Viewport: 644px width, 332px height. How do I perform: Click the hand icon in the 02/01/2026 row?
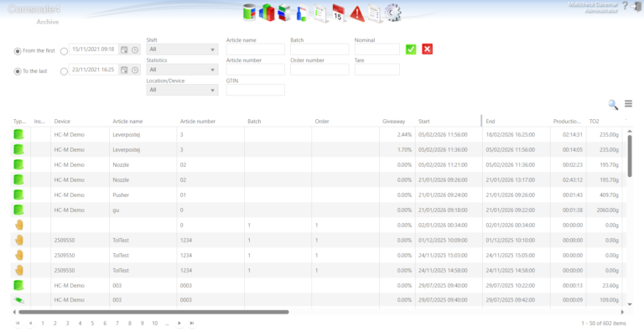click(x=19, y=225)
